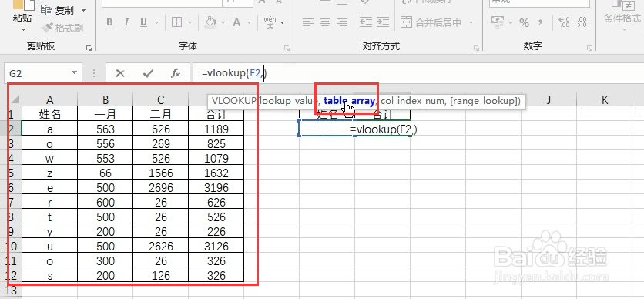The image size is (644, 299).
Task: Toggle Italic formatting
Action: [126, 22]
